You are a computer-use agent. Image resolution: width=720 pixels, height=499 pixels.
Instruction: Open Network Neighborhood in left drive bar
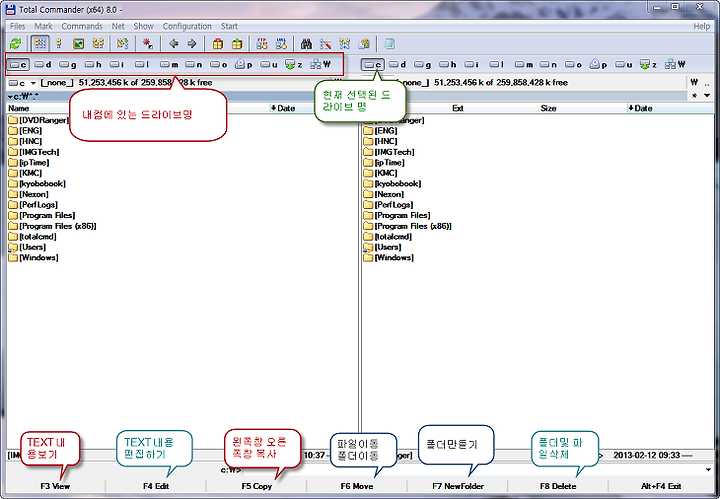(x=321, y=65)
